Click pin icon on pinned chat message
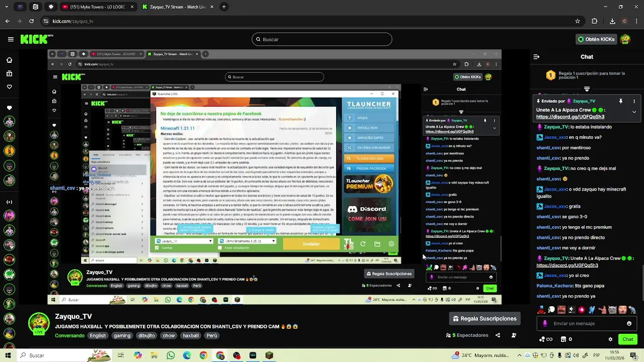Image resolution: width=644 pixels, height=362 pixels. click(x=620, y=101)
